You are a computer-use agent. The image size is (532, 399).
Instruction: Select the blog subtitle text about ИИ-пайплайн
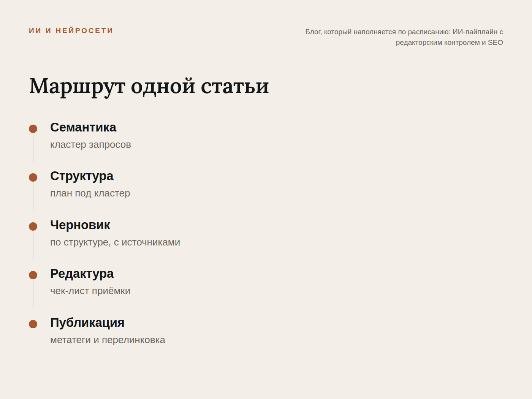[404, 37]
